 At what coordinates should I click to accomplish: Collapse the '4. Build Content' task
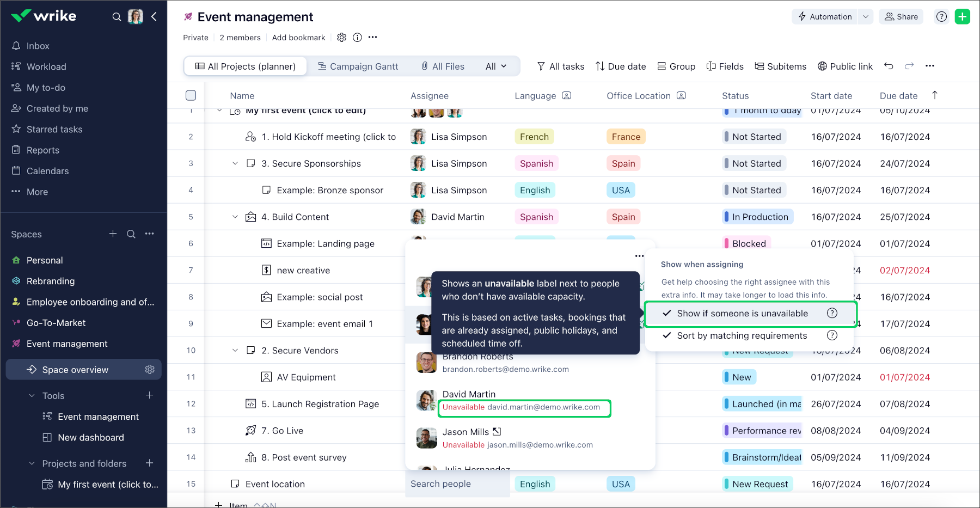point(235,217)
